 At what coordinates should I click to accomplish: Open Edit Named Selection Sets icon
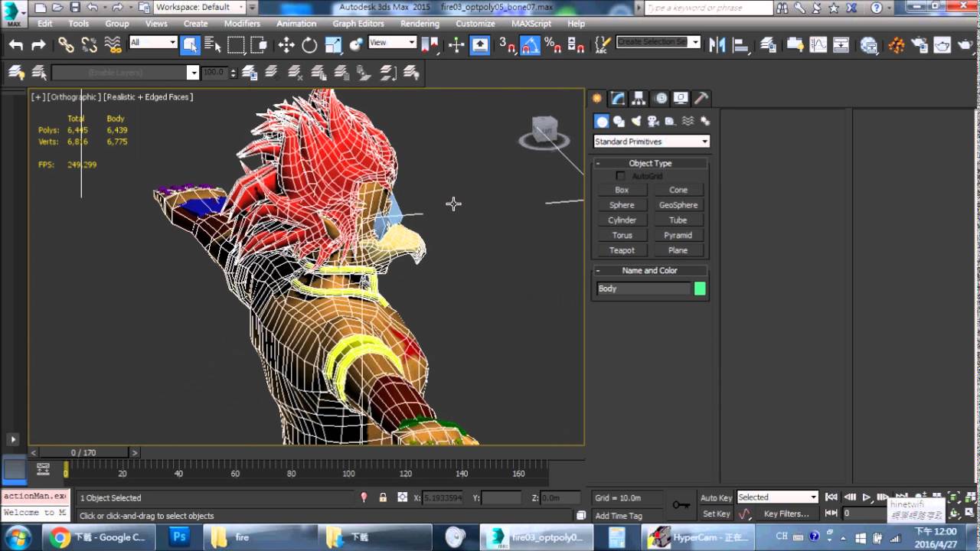(x=603, y=45)
